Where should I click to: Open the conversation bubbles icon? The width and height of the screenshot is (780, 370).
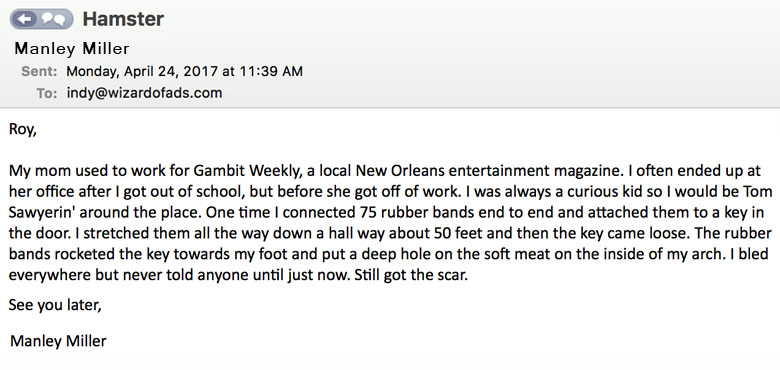tap(53, 19)
